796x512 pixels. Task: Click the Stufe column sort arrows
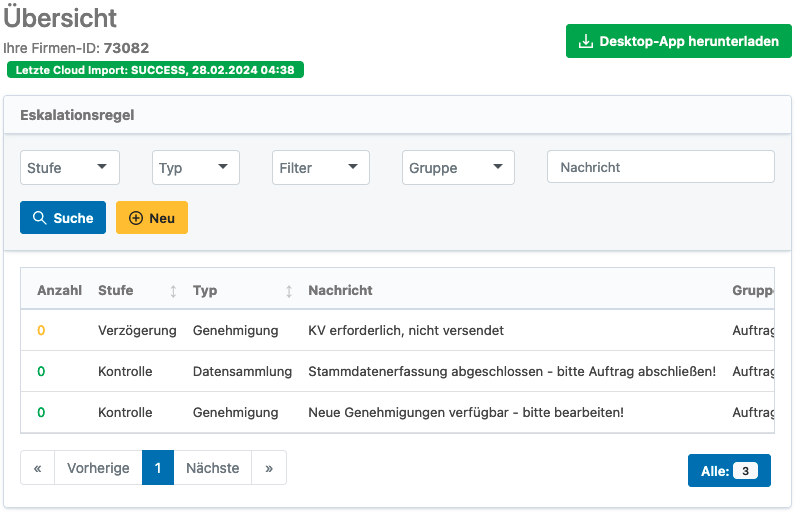pos(173,291)
